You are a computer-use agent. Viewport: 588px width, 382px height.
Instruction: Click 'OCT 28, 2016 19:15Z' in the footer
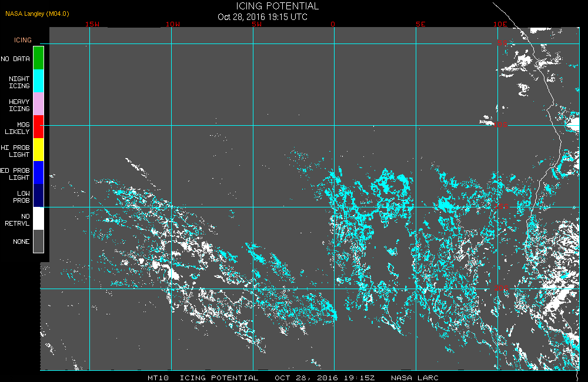tap(325, 377)
